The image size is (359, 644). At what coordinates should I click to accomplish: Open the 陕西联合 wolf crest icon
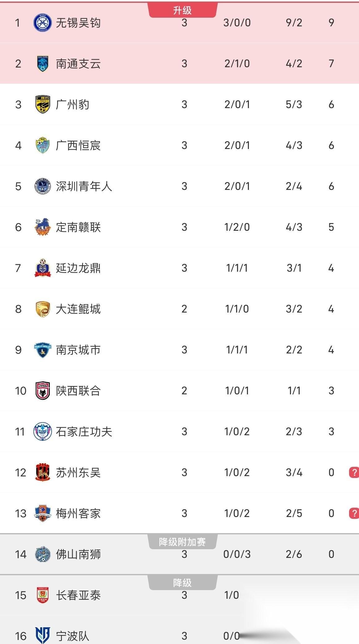point(42,390)
